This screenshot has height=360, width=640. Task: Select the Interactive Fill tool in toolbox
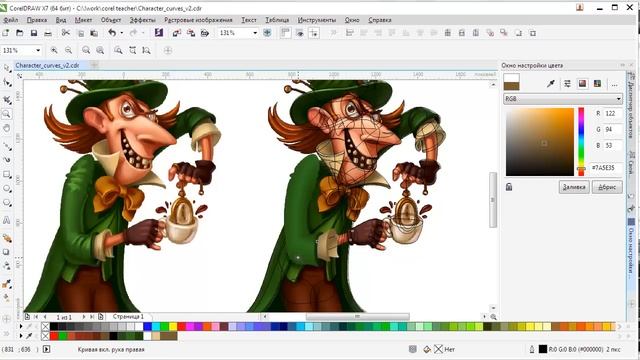click(x=7, y=298)
